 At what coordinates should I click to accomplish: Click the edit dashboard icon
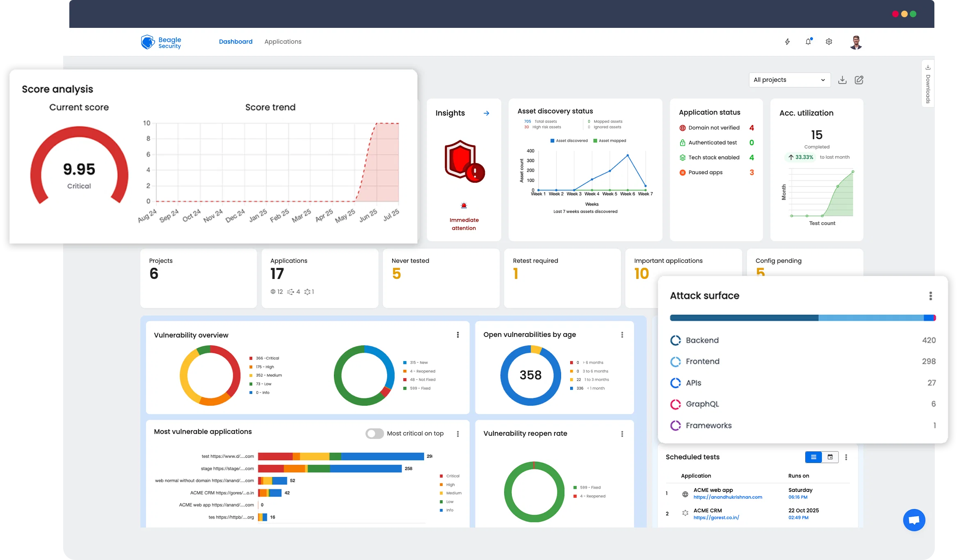pyautogui.click(x=859, y=80)
